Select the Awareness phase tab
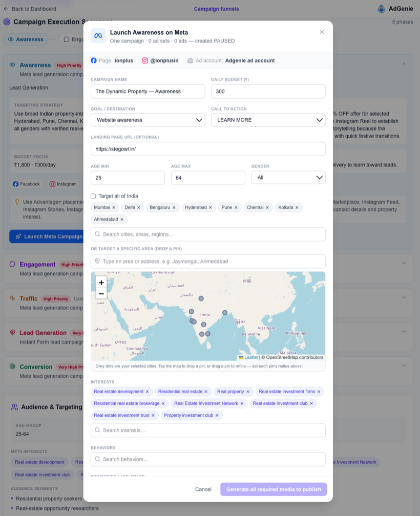The image size is (420, 516). click(26, 39)
